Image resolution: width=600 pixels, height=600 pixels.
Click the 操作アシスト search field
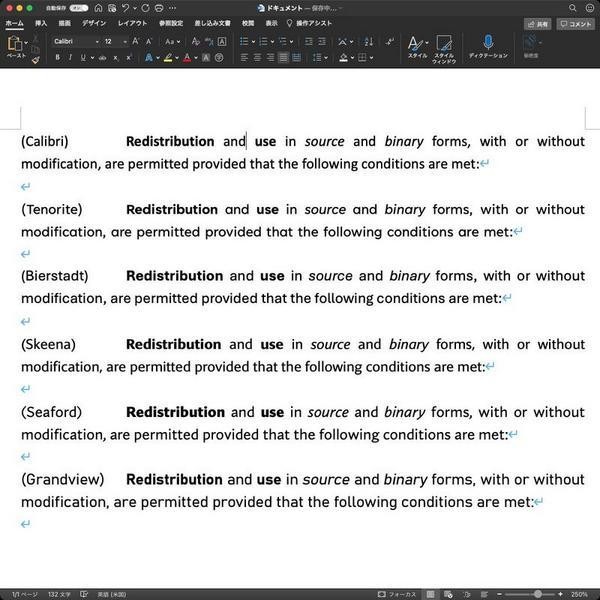click(309, 23)
